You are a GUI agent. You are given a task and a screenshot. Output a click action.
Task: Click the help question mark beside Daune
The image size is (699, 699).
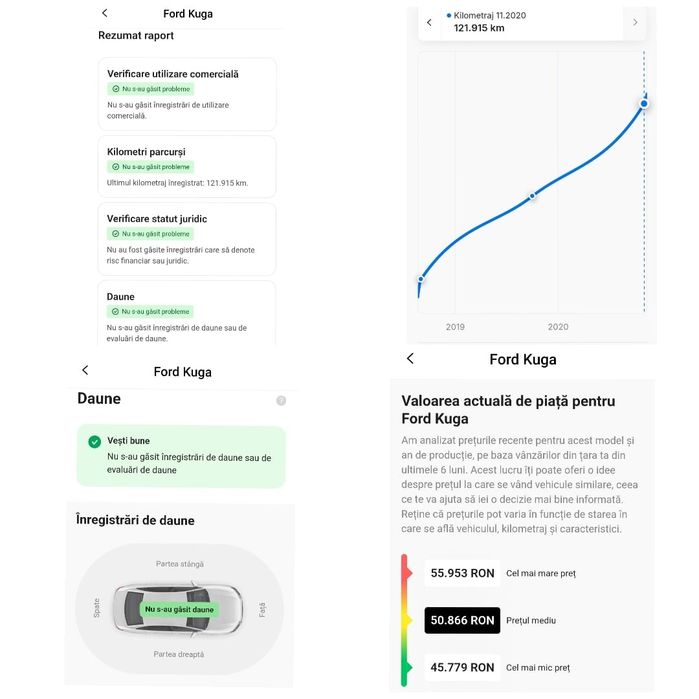pos(281,400)
